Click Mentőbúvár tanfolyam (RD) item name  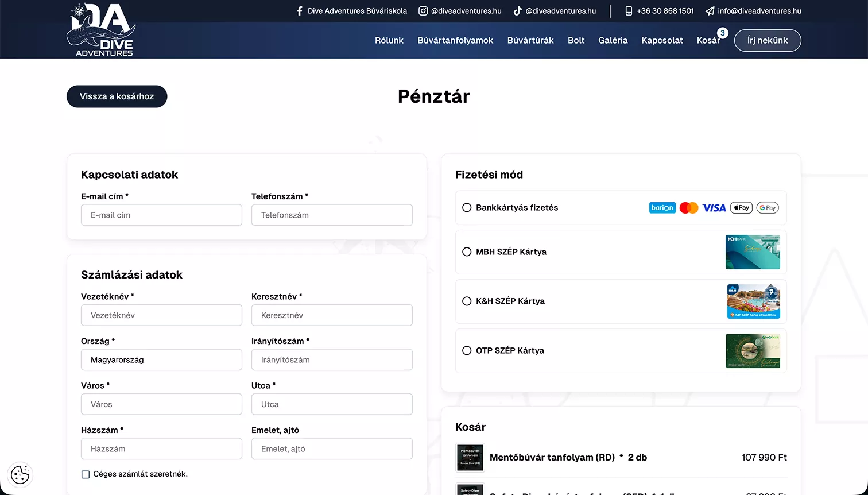coord(552,458)
